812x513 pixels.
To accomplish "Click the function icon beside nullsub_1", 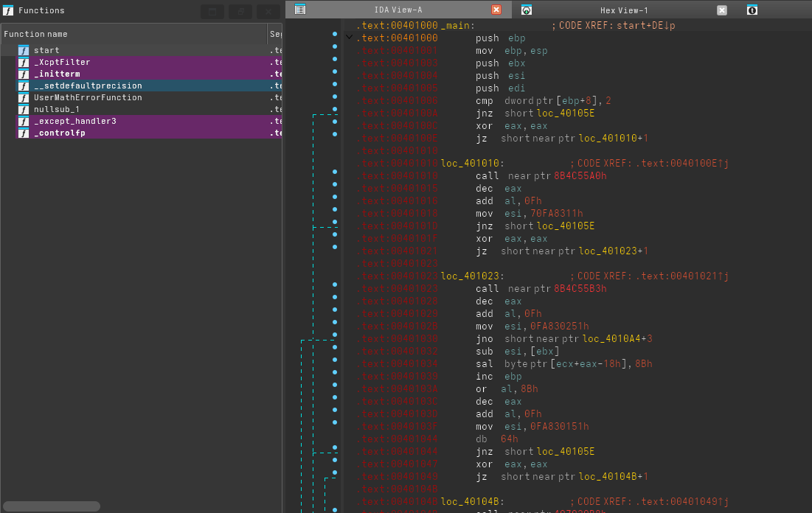I will point(24,109).
